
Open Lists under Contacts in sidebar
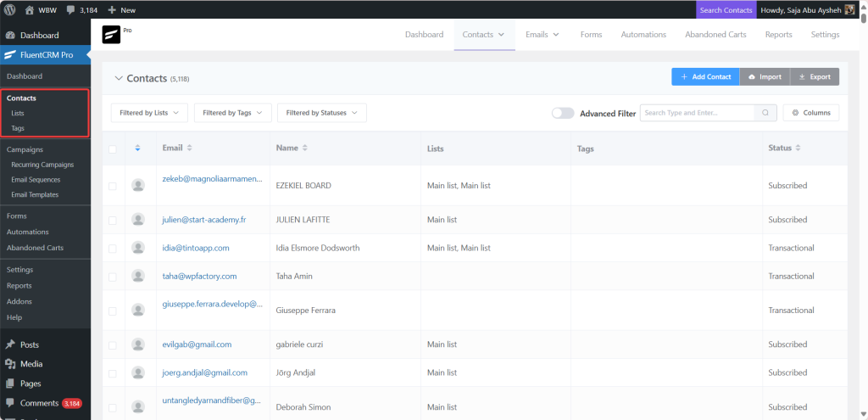click(18, 113)
